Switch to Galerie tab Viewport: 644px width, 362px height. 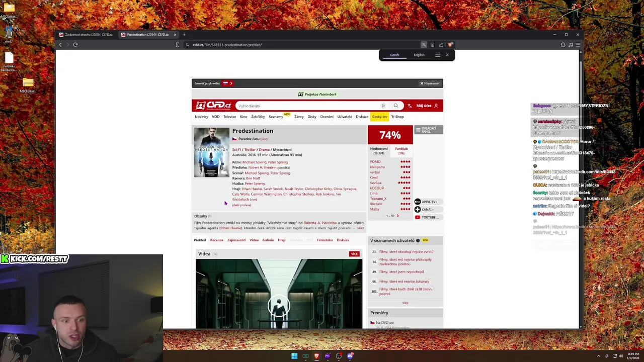point(268,240)
